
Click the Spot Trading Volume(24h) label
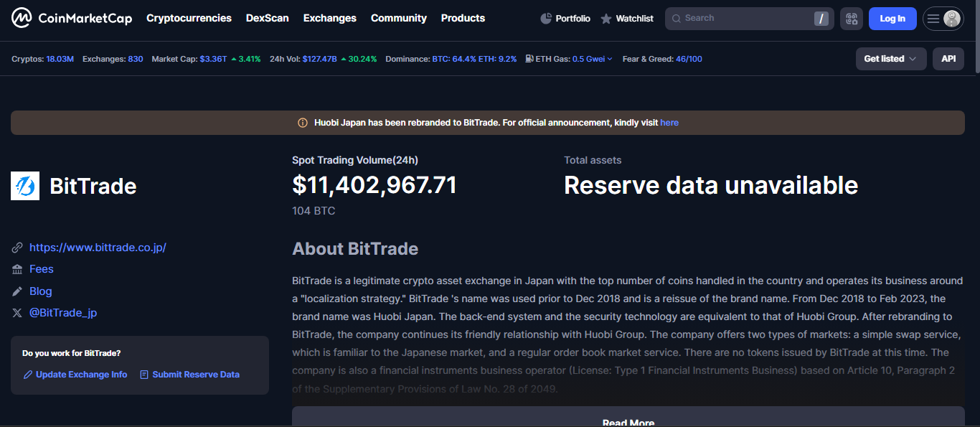[355, 160]
